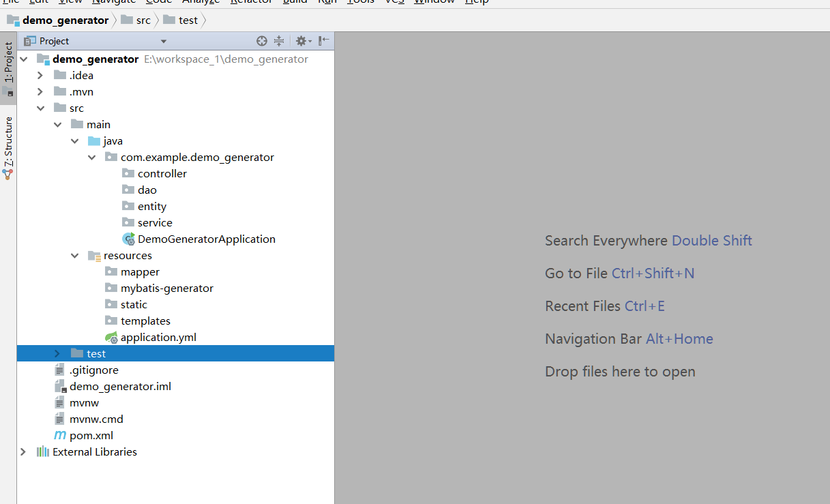Select the templates folder name
Viewport: 830px width, 504px height.
point(145,321)
